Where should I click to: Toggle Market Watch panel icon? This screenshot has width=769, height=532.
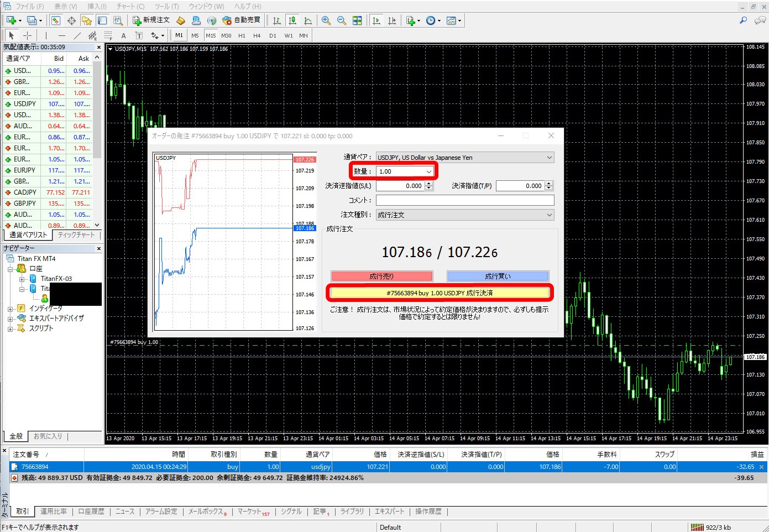point(56,20)
